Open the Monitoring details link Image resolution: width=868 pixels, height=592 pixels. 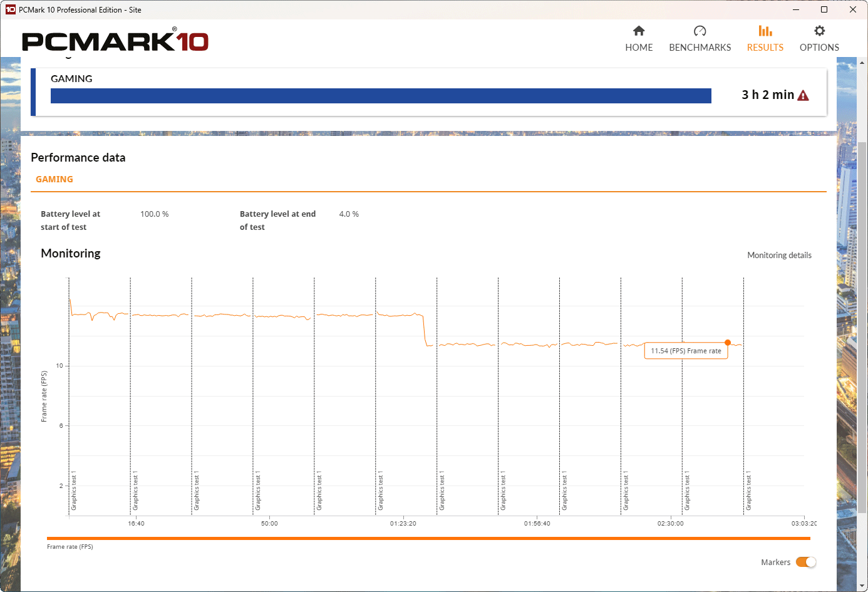(x=779, y=255)
